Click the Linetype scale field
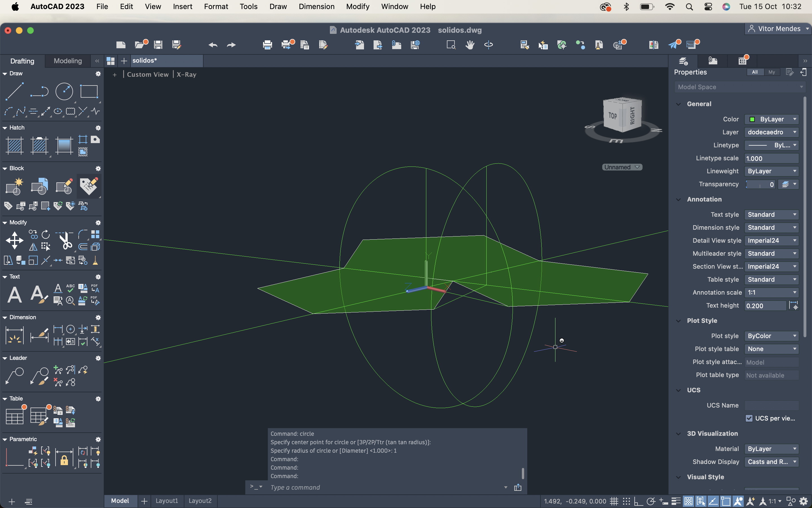812x508 pixels. click(771, 158)
